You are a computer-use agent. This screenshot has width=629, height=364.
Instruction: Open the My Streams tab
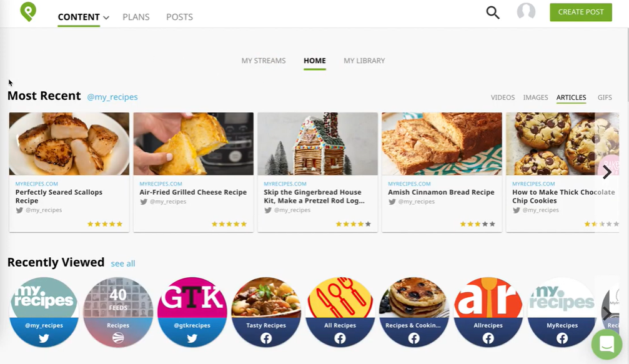(264, 61)
